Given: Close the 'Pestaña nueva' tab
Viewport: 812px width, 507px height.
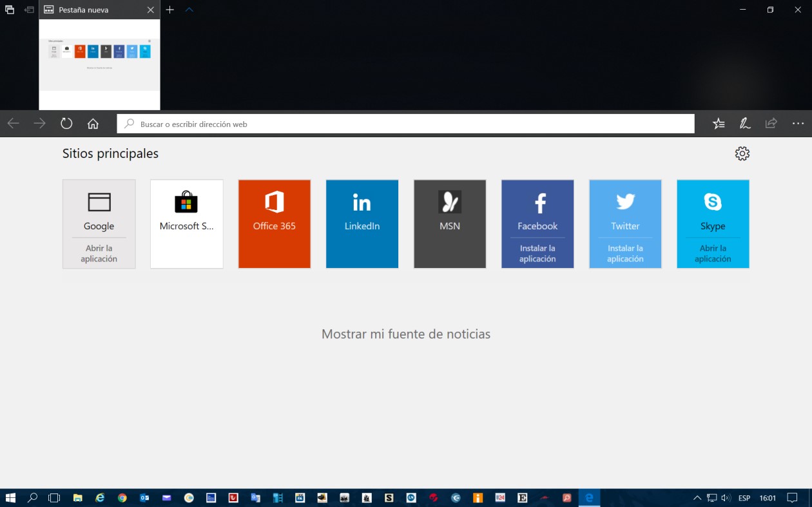Looking at the screenshot, I should click(x=150, y=10).
